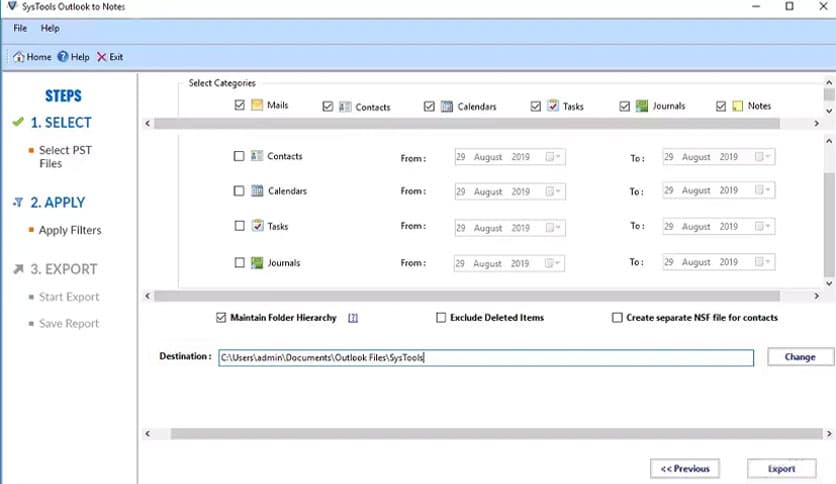Toggle Maintain Folder Hierarchy checkbox

click(221, 318)
